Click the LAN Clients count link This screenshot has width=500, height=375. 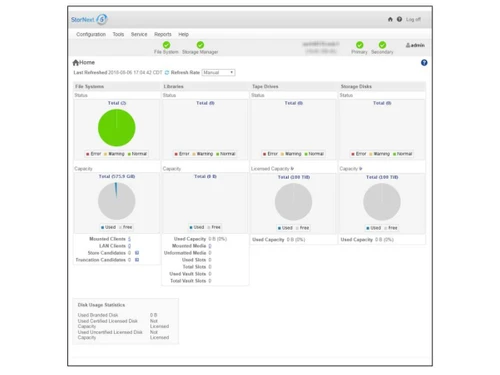coord(129,246)
